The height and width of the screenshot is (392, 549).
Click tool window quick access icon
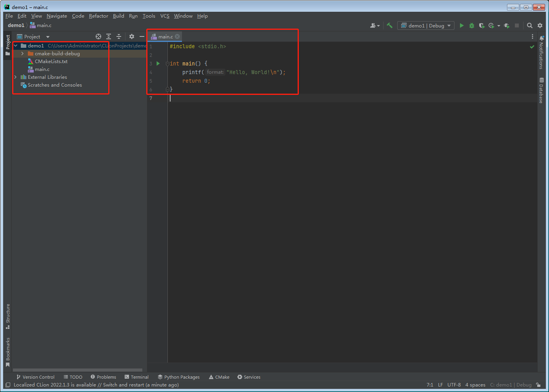point(8,385)
